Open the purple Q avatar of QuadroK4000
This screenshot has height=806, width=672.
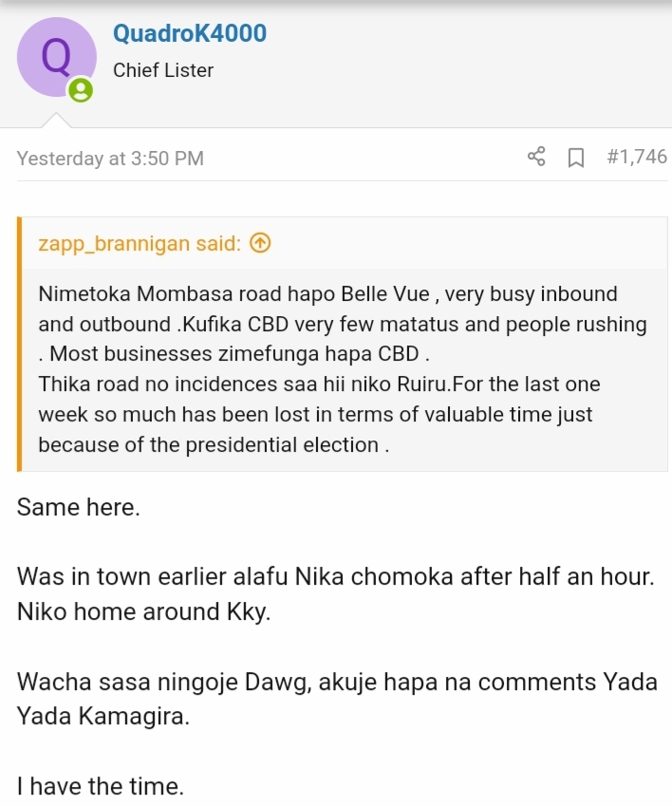(57, 57)
